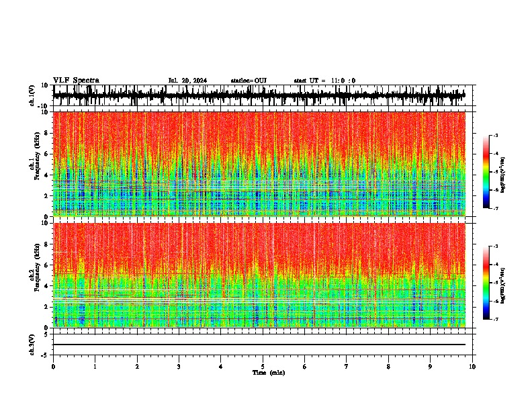The image size is (532, 411).
Task: Click time axis tick label "3"
Action: 179,367
